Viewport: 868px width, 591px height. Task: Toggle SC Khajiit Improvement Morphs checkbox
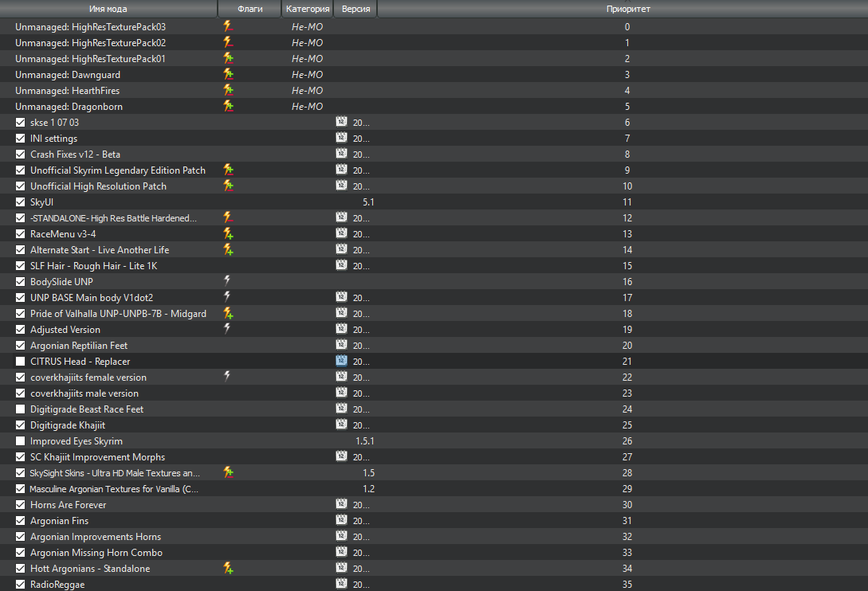pyautogui.click(x=21, y=457)
